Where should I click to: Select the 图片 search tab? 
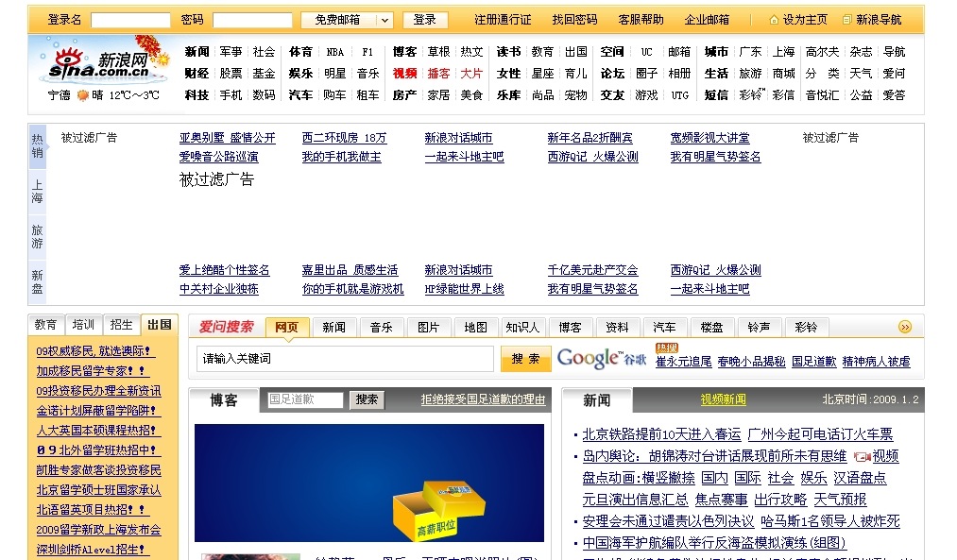pyautogui.click(x=429, y=327)
